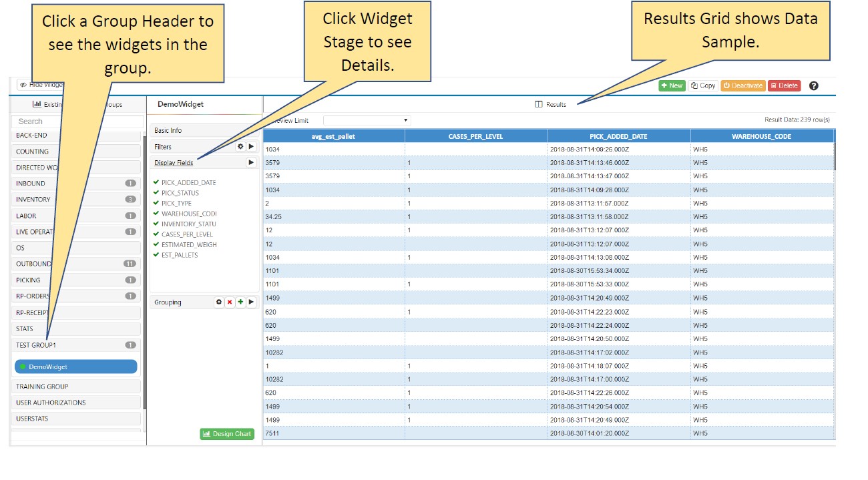Image resolution: width=868 pixels, height=480 pixels.
Task: Click the orange Deactivate button
Action: click(742, 86)
